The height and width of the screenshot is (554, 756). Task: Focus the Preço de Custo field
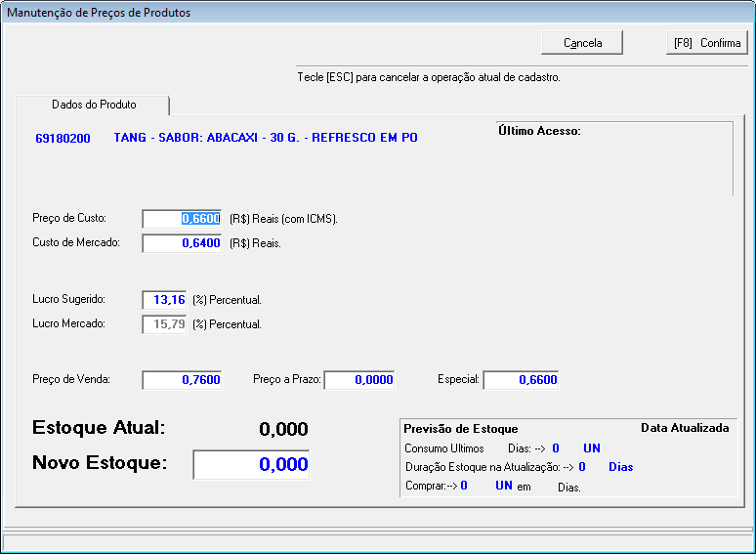tap(182, 219)
